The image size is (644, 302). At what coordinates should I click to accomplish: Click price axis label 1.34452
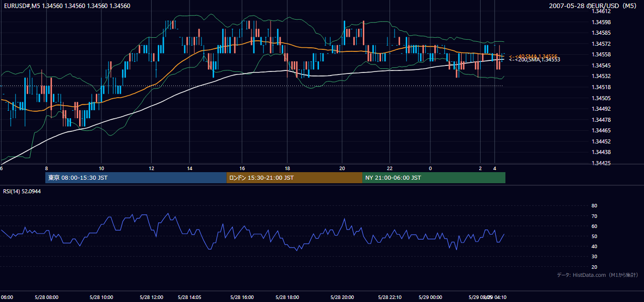[x=602, y=141]
